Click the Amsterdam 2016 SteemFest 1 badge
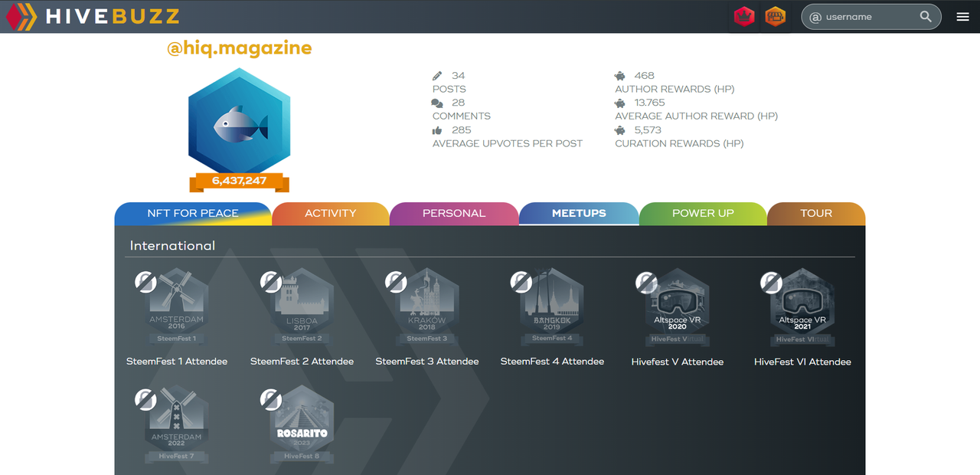This screenshot has height=475, width=980. (177, 308)
